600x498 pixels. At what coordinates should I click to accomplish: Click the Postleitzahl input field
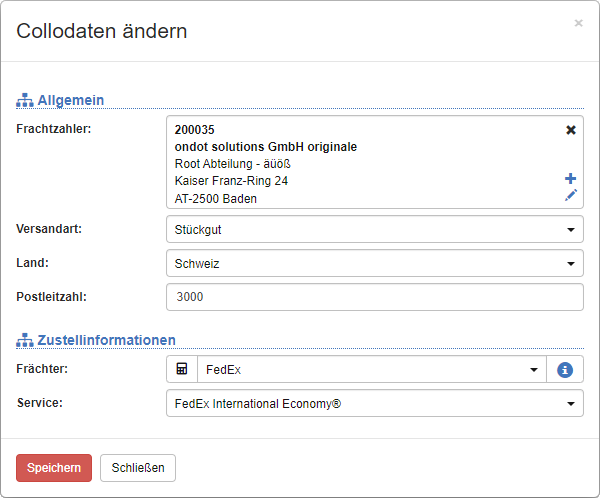[x=374, y=297]
